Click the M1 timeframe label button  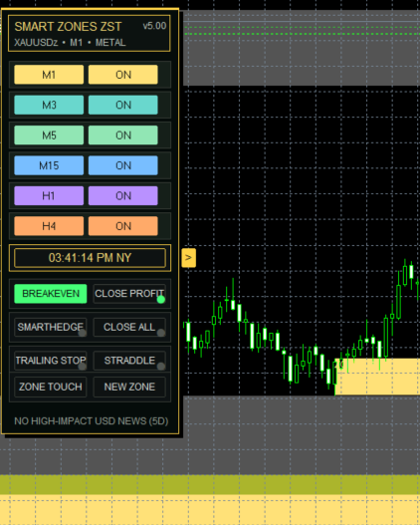(49, 75)
